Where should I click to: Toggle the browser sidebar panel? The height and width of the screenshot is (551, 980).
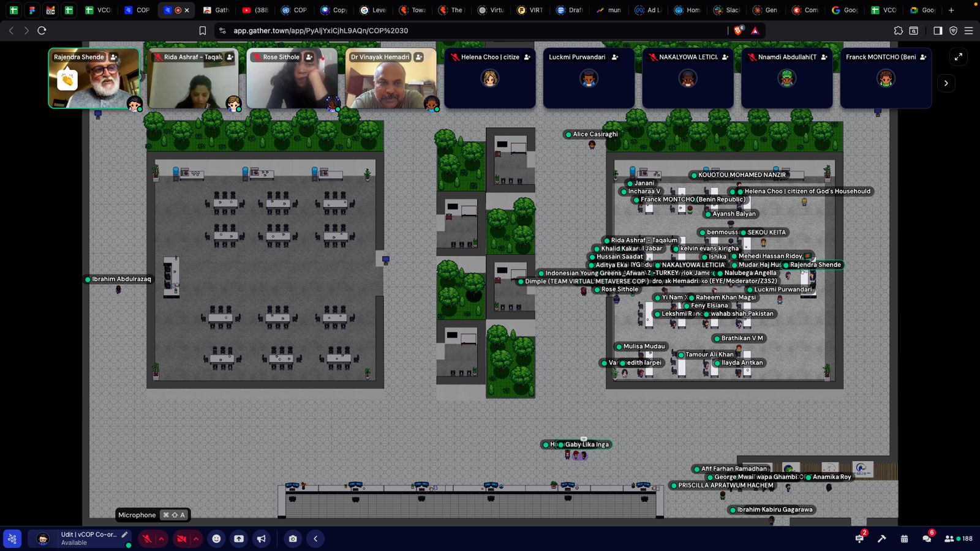938,31
